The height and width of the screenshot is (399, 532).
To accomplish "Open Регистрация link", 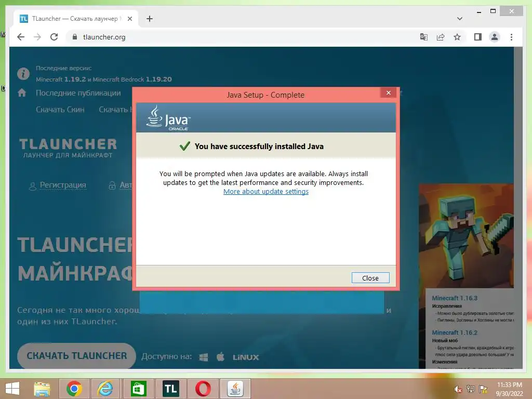I will [63, 185].
